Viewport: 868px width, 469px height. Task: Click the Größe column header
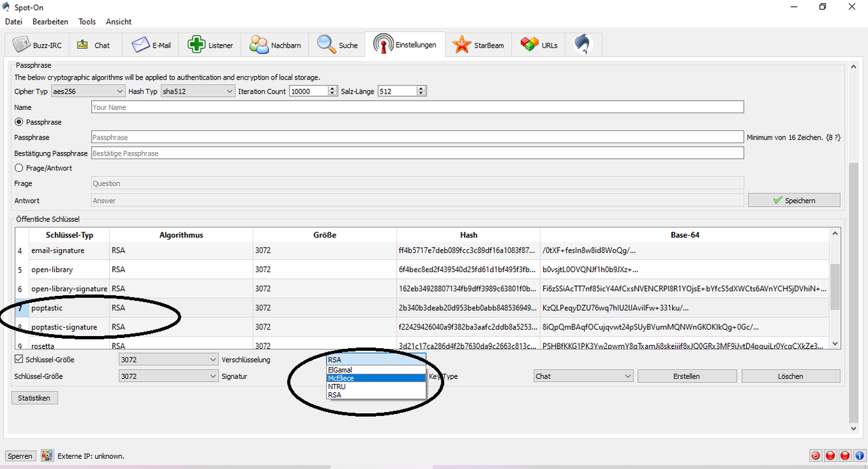tap(325, 235)
